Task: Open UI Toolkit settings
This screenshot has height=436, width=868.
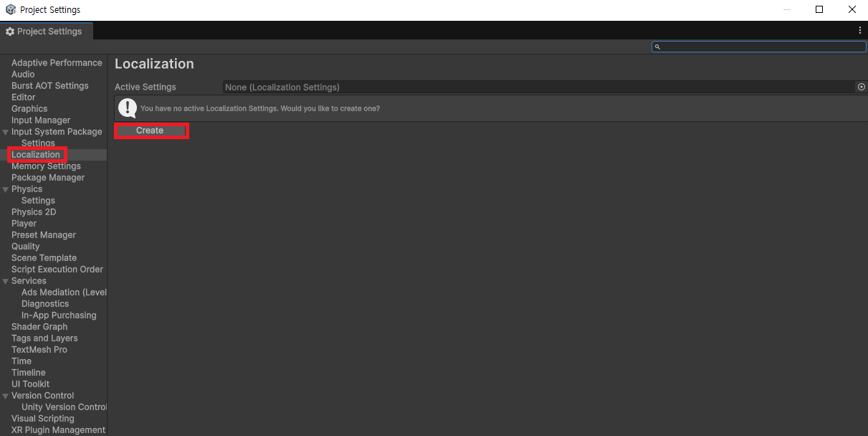Action: tap(30, 384)
